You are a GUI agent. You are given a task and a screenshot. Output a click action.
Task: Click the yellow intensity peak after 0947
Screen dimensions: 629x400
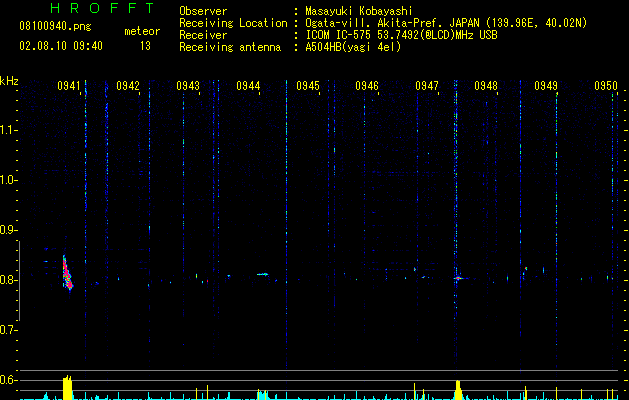pos(458,390)
